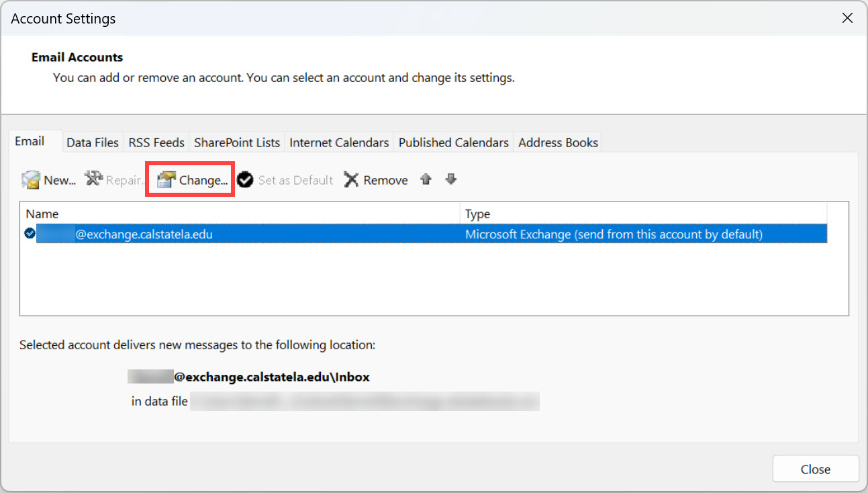Viewport: 868px width, 493px height.
Task: Click the New email account icon
Action: coord(31,179)
